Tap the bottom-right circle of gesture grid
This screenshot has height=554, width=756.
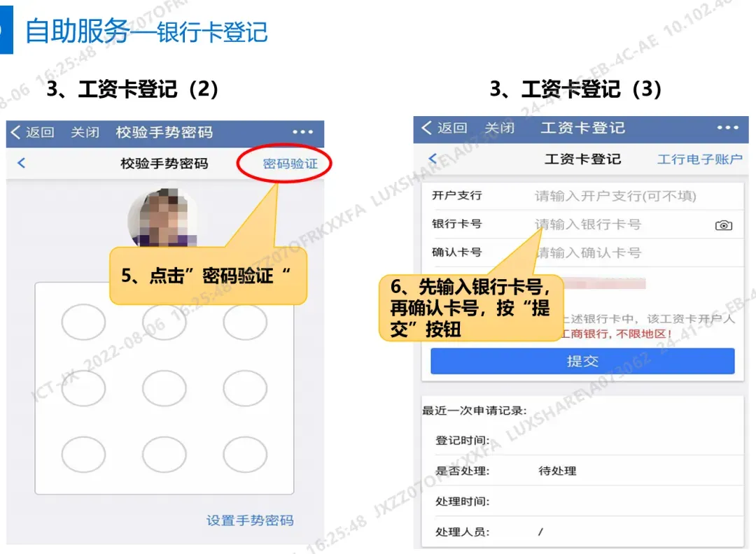pyautogui.click(x=245, y=454)
